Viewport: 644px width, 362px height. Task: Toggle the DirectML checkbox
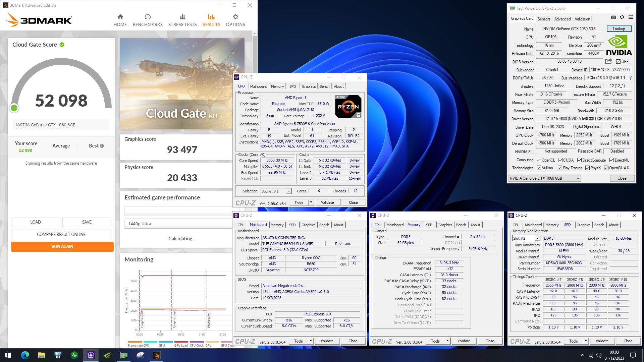(611, 160)
